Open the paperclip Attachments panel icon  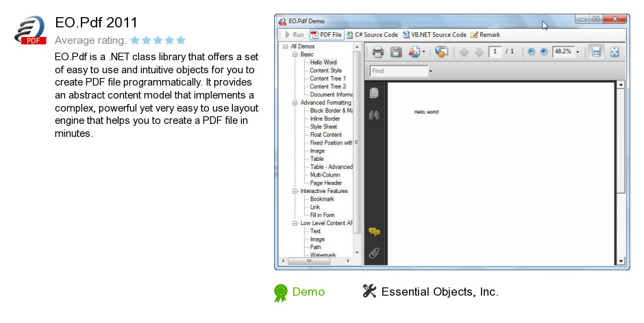tap(374, 253)
